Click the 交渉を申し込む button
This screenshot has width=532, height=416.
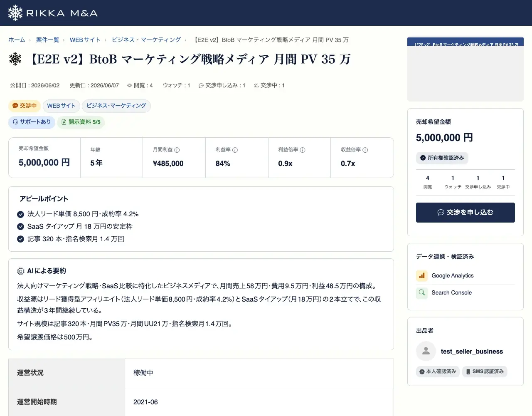465,213
